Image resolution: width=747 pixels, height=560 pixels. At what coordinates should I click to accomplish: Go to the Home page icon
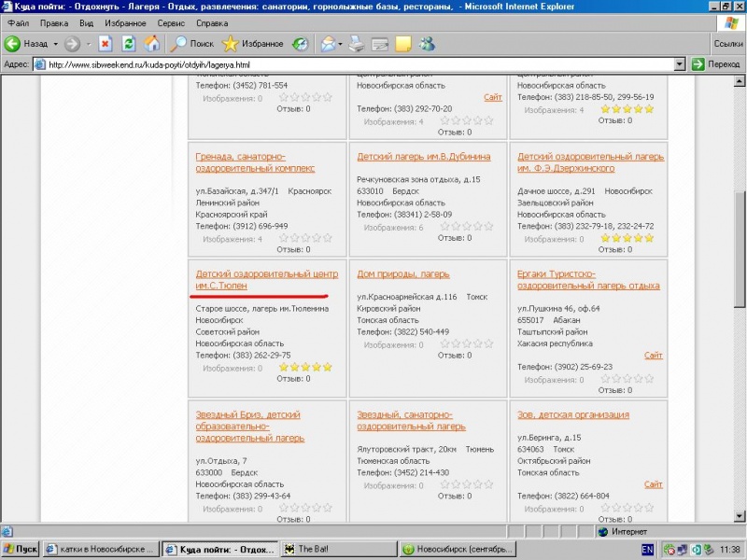pos(150,44)
